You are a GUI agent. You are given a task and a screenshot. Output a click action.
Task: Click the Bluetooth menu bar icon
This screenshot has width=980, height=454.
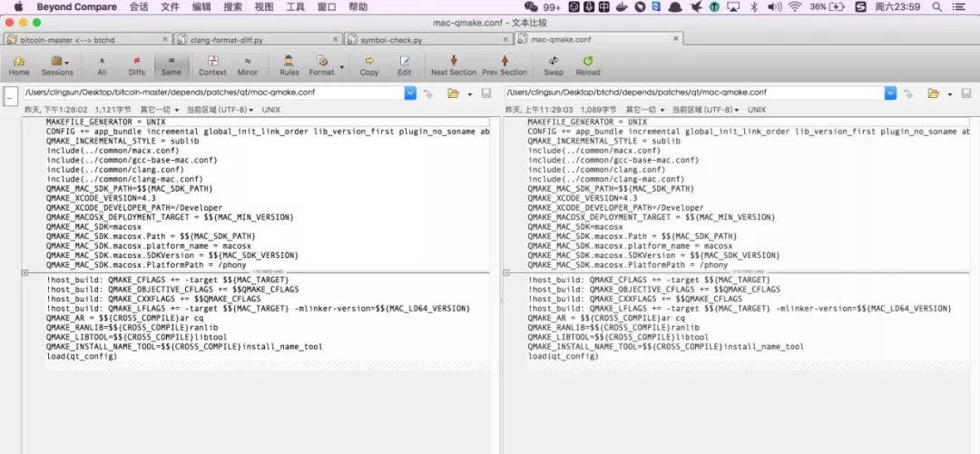(x=754, y=7)
